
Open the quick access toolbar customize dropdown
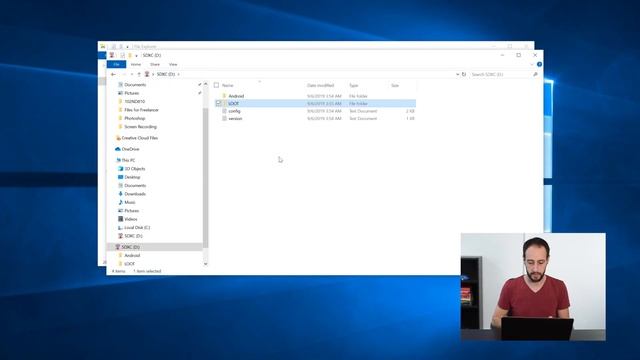[136, 56]
